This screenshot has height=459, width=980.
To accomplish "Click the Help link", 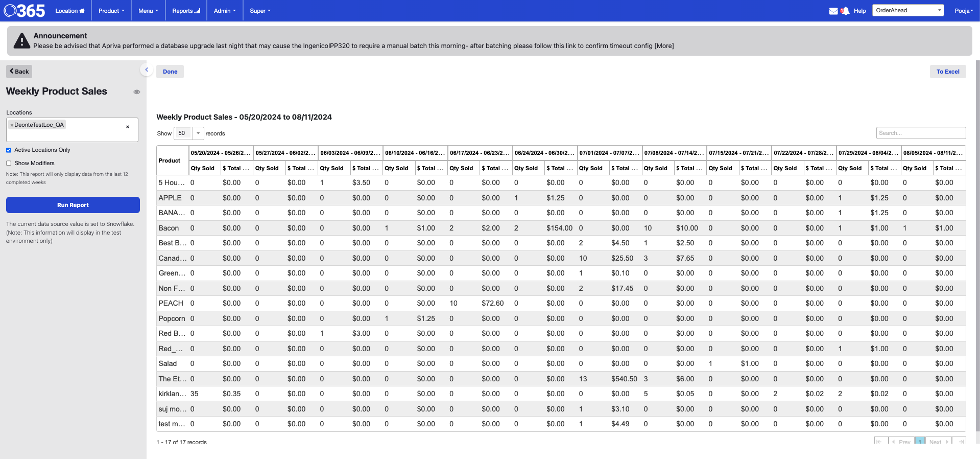I will (x=859, y=11).
